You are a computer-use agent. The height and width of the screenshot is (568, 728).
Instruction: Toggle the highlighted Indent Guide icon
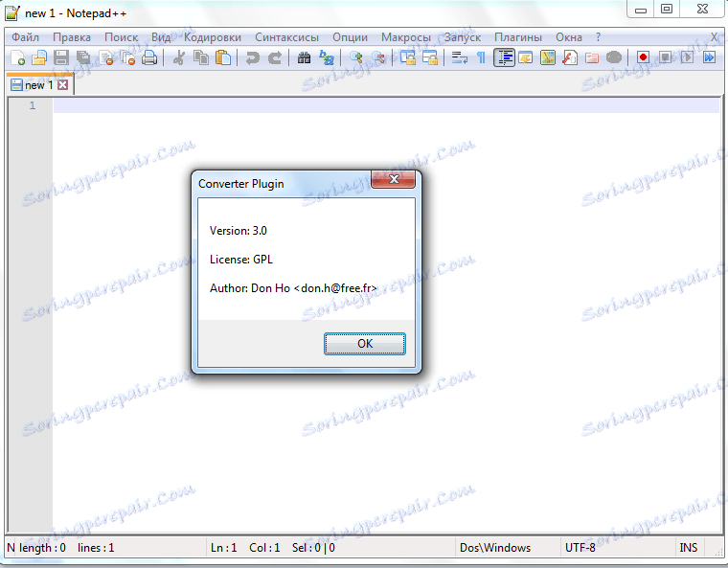click(504, 58)
